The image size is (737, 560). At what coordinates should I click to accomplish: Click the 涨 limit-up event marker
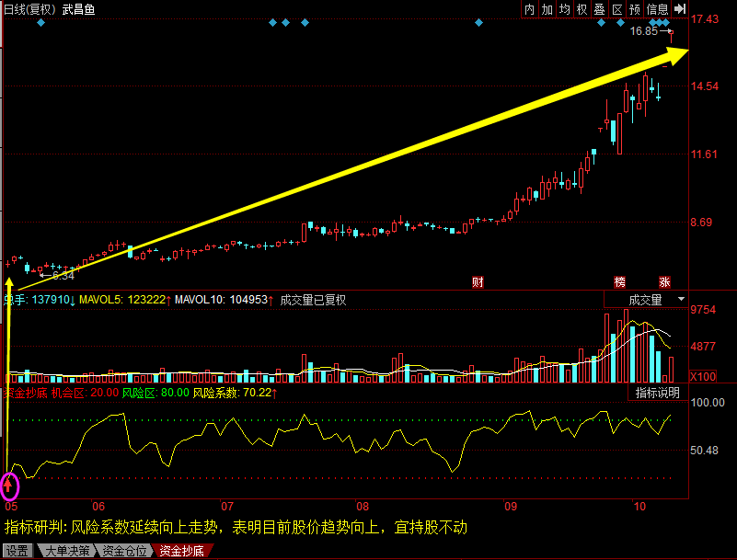point(664,281)
